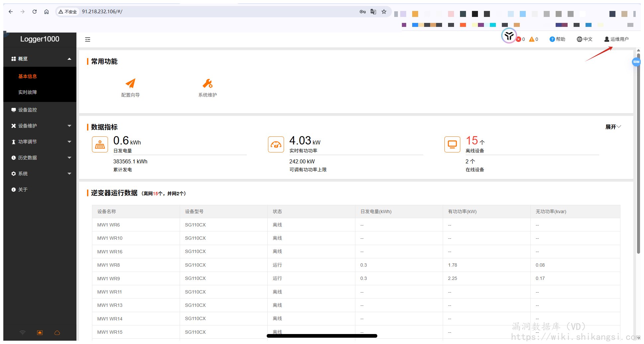
Task: Click the 383565.1 kWh cumulative generation value
Action: coord(130,161)
